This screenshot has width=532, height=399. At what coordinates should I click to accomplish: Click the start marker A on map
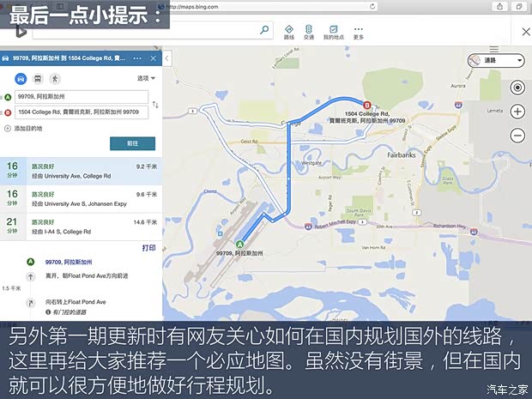click(x=240, y=245)
